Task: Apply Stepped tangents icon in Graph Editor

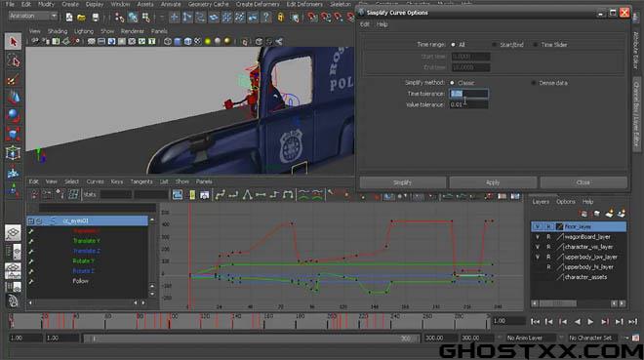Action: (x=274, y=194)
